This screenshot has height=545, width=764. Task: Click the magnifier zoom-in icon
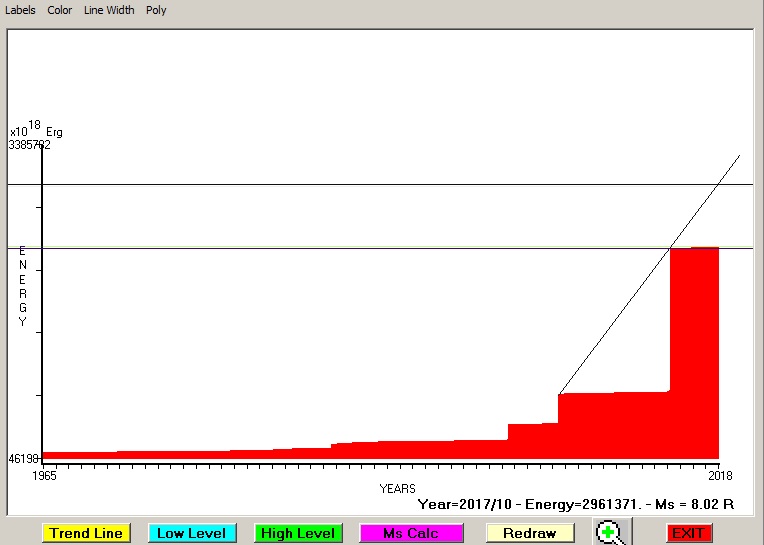[609, 533]
